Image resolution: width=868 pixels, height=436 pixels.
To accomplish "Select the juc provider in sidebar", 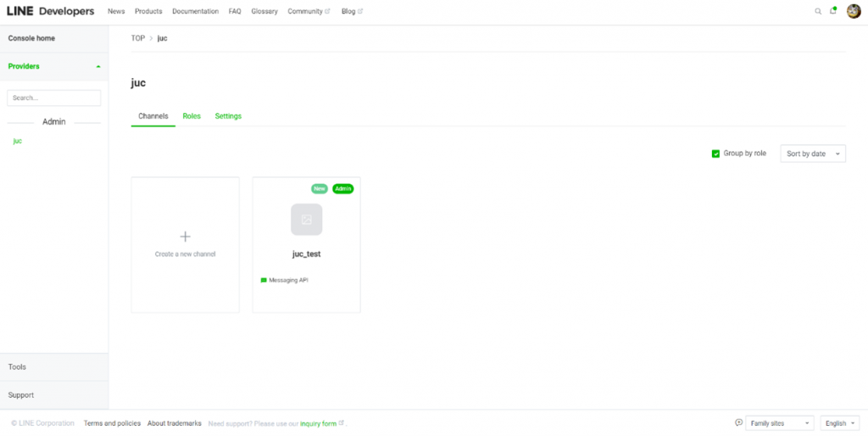I will tap(18, 142).
